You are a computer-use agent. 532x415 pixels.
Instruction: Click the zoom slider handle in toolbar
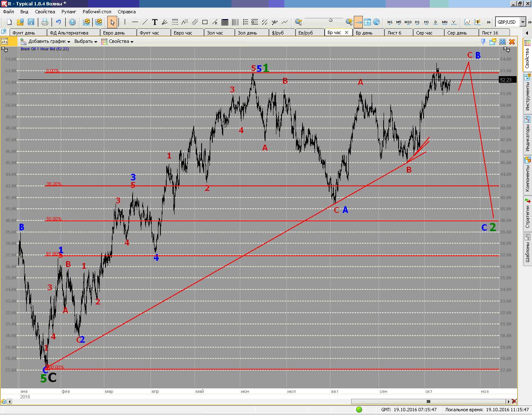[330, 20]
